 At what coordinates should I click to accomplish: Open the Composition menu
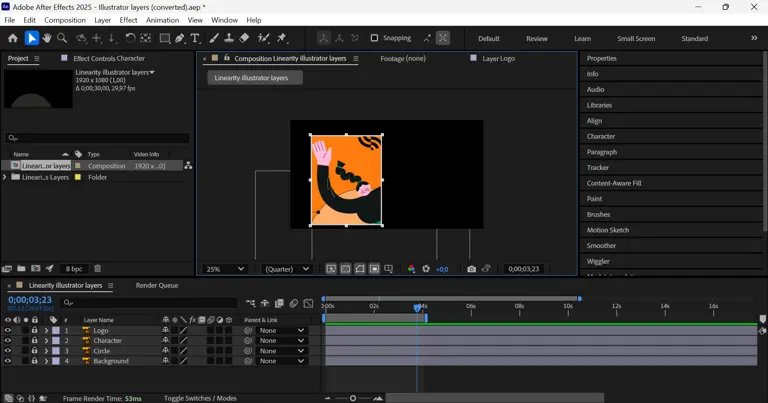tap(65, 20)
